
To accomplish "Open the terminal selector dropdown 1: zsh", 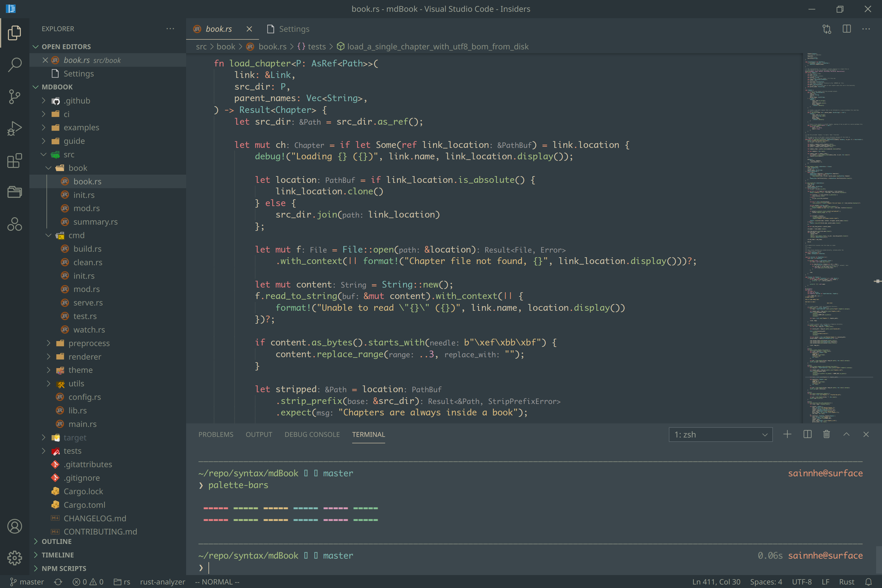I will pos(720,435).
